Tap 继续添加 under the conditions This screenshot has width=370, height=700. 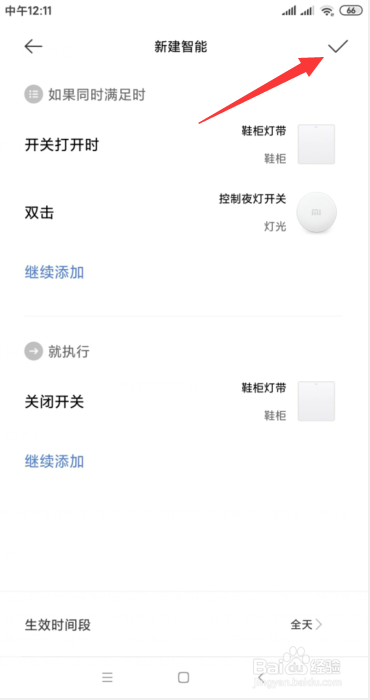click(x=54, y=272)
